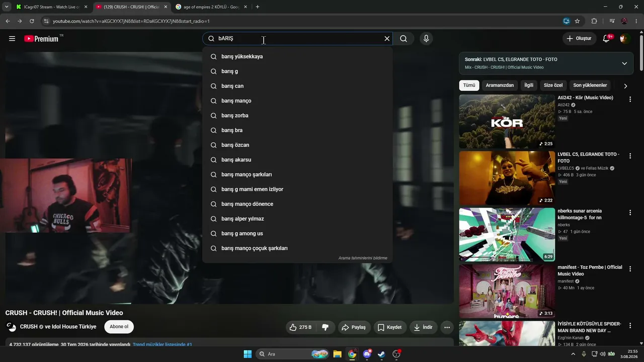This screenshot has width=644, height=362.
Task: Go back with browser back arrow
Action: (x=8, y=21)
